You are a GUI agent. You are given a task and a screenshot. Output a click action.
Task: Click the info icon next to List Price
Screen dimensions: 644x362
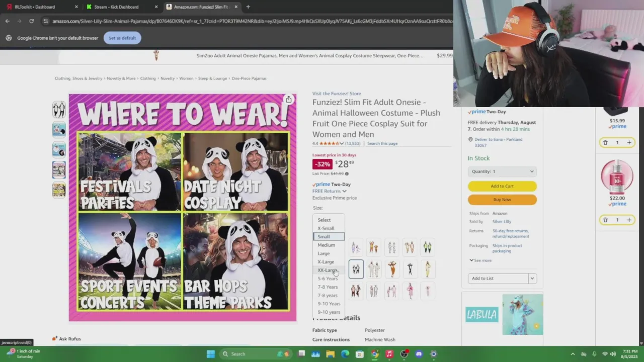pyautogui.click(x=347, y=174)
